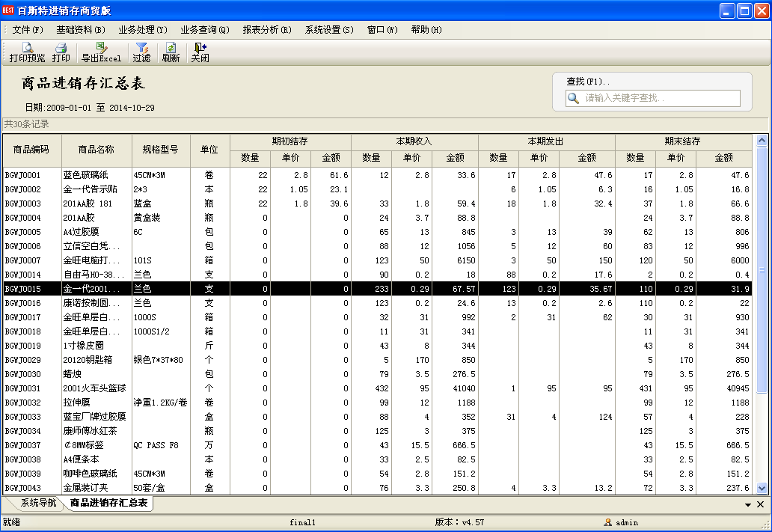
Task: Export the table using the 导出Excel icon
Action: (101, 52)
